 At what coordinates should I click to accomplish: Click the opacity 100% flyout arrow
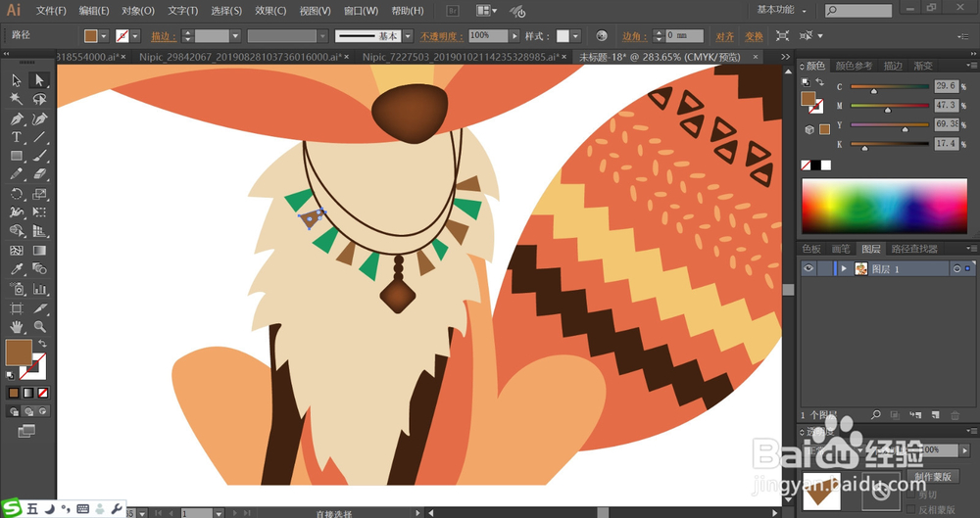[x=514, y=36]
